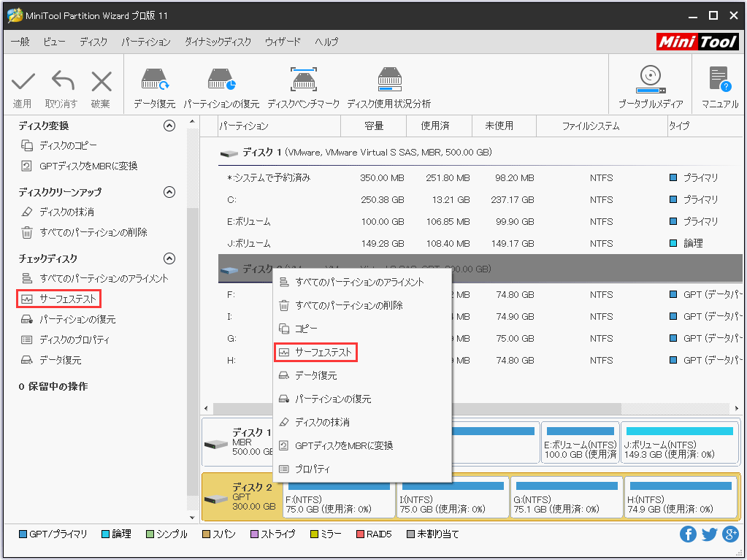Collapse the ディスククリーンアップ section
Viewport: 747px width, 560px height.
pyautogui.click(x=169, y=191)
